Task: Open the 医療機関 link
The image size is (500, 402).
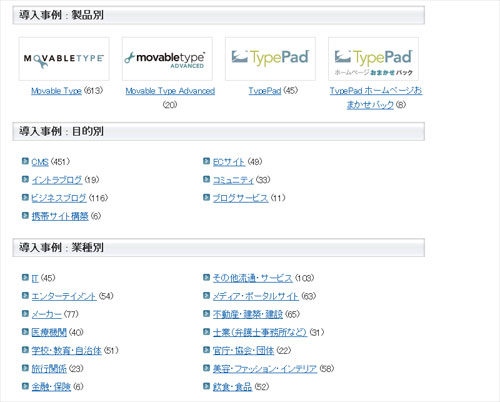Action: tap(49, 332)
